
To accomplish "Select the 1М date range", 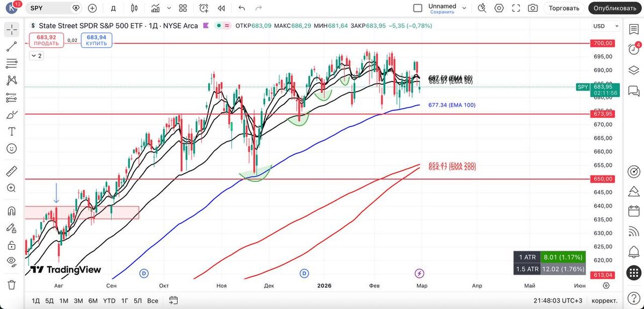I will [x=64, y=300].
